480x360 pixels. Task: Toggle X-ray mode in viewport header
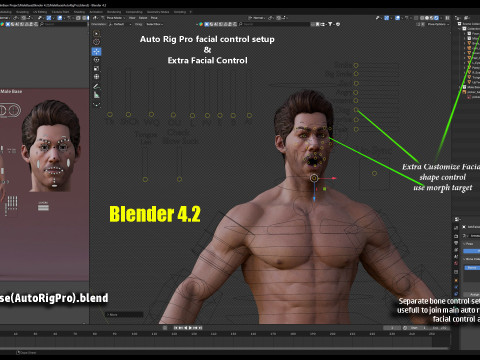point(416,18)
